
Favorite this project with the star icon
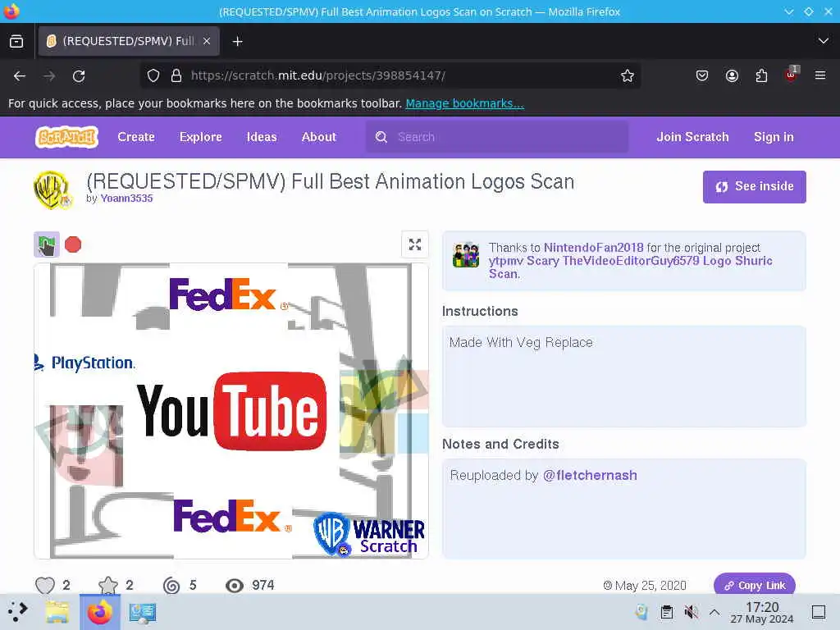click(x=108, y=585)
